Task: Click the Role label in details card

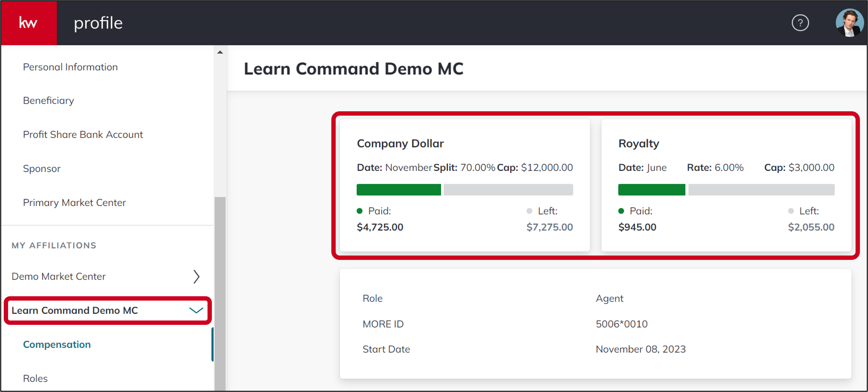Action: tap(372, 298)
